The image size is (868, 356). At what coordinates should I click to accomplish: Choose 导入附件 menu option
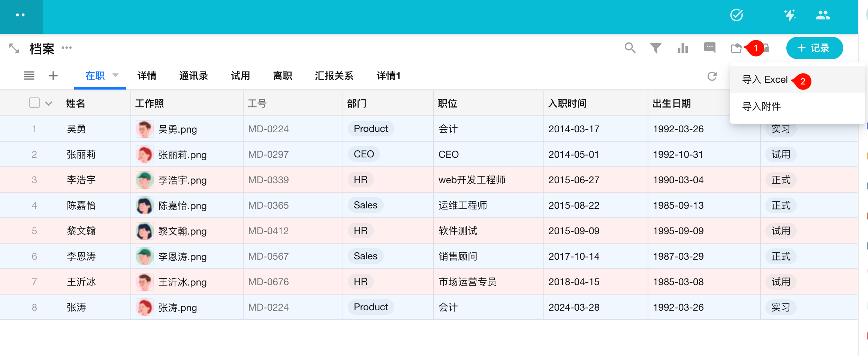click(x=762, y=106)
